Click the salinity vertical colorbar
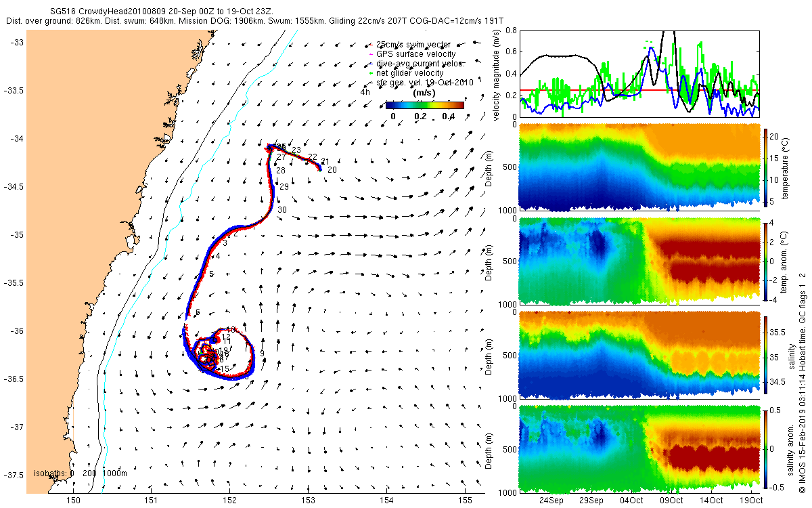Screen dimensions: 812x508 click(x=766, y=354)
